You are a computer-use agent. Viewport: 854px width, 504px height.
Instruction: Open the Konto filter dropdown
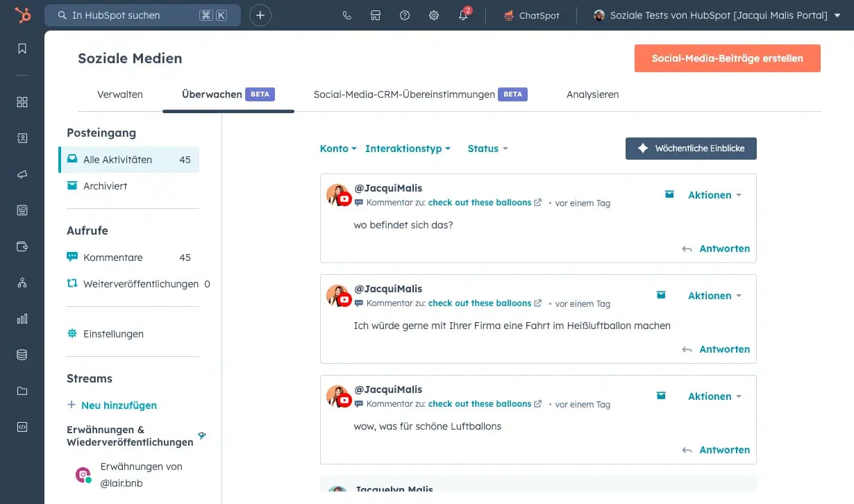(x=337, y=149)
